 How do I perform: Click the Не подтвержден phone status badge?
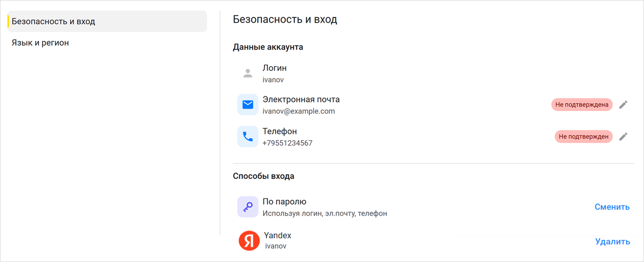pos(583,137)
